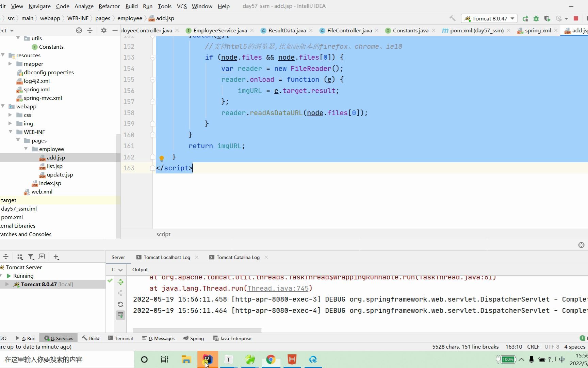Open the Tomcat 8.0.47 run configuration dropdown
The height and width of the screenshot is (368, 588).
click(x=489, y=18)
